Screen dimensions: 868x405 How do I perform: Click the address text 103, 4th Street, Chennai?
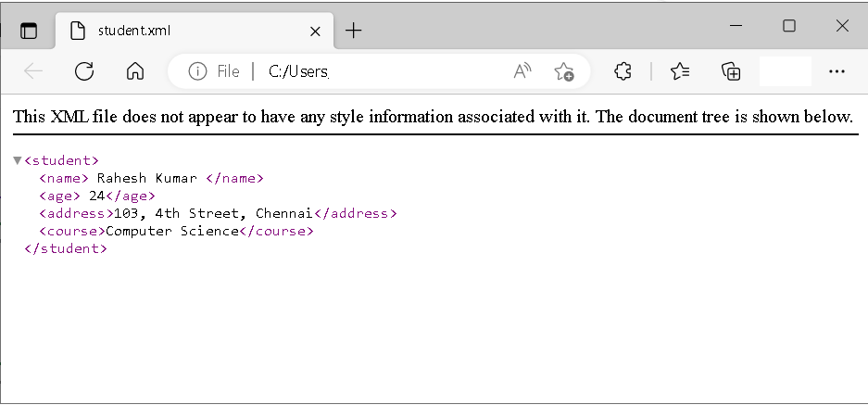213,213
